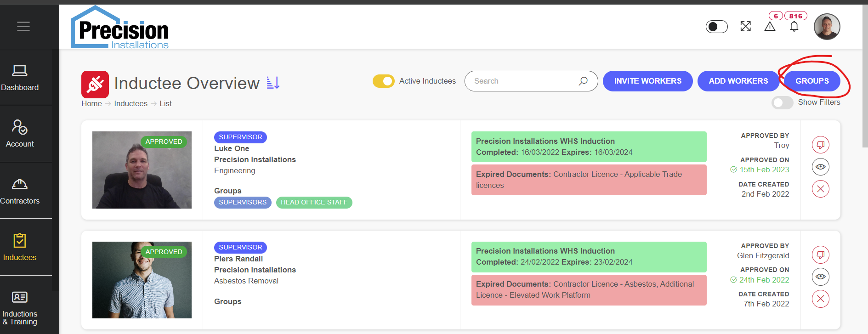Image resolution: width=868 pixels, height=334 pixels.
Task: Open the hamburger menu in sidebar
Action: click(x=23, y=27)
